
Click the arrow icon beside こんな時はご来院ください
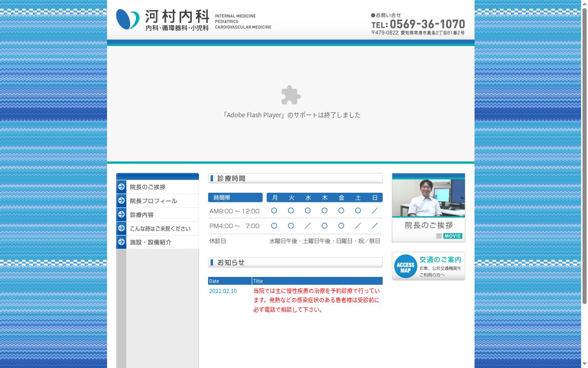click(x=121, y=228)
